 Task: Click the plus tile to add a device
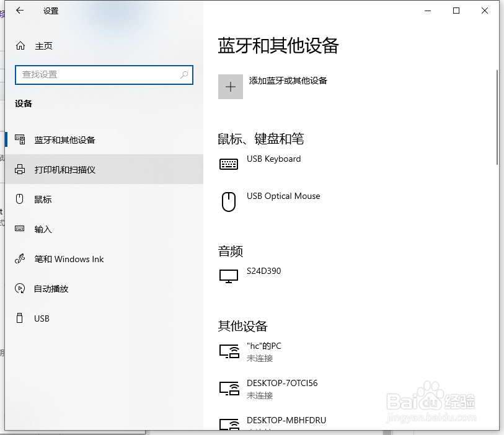click(x=230, y=86)
